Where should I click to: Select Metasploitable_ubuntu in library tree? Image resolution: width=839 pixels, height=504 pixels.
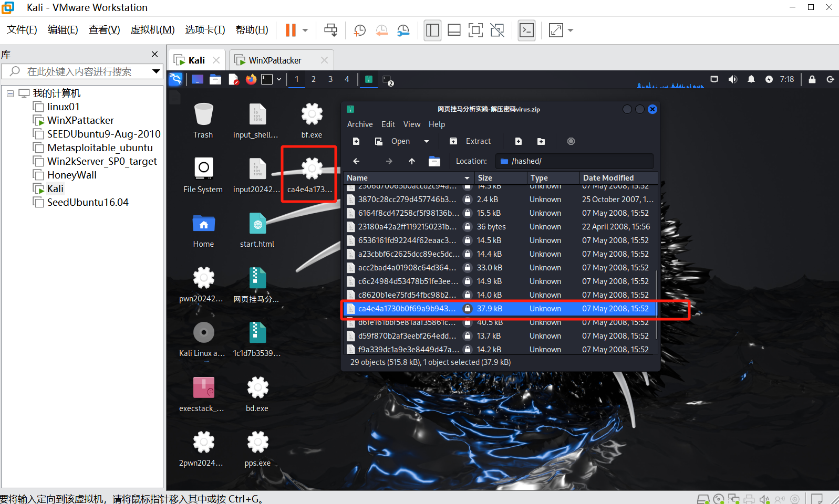click(x=100, y=148)
